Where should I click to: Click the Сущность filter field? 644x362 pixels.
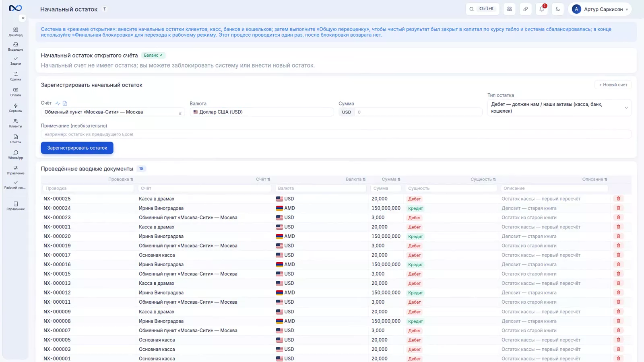point(451,188)
